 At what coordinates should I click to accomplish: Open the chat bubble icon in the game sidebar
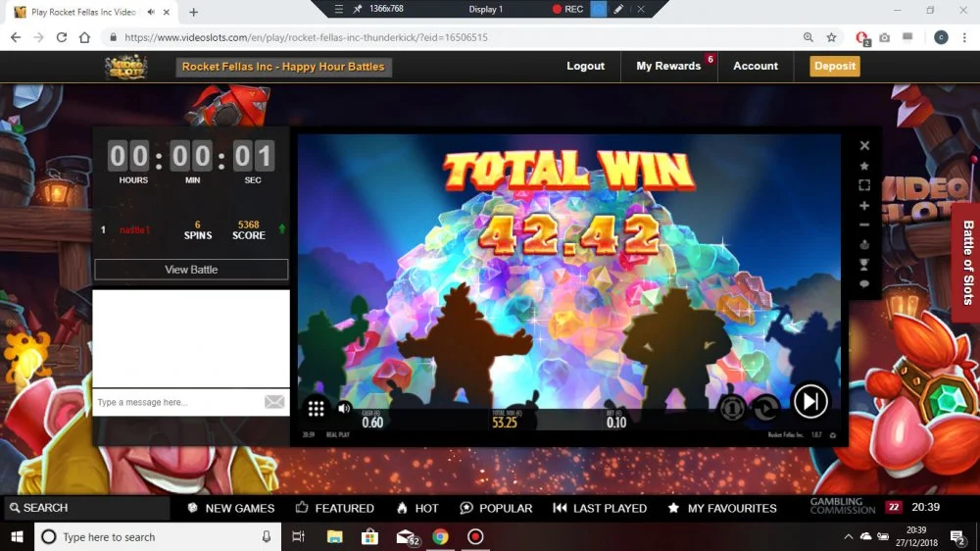point(864,284)
